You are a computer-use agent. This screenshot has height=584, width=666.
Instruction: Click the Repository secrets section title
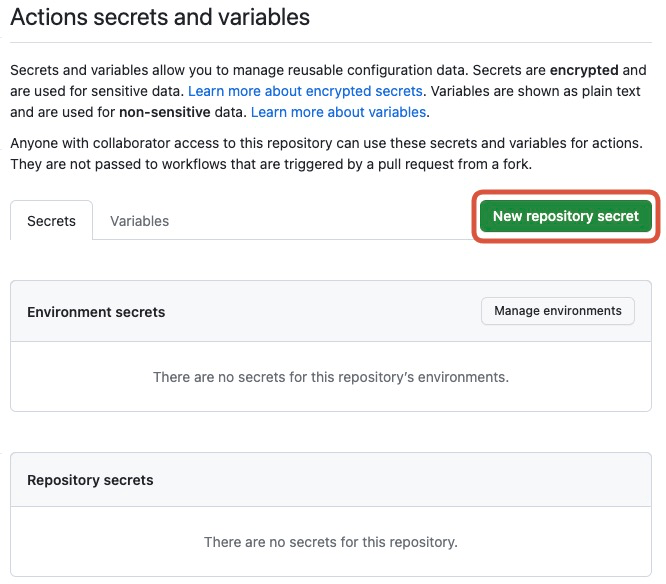coord(90,480)
